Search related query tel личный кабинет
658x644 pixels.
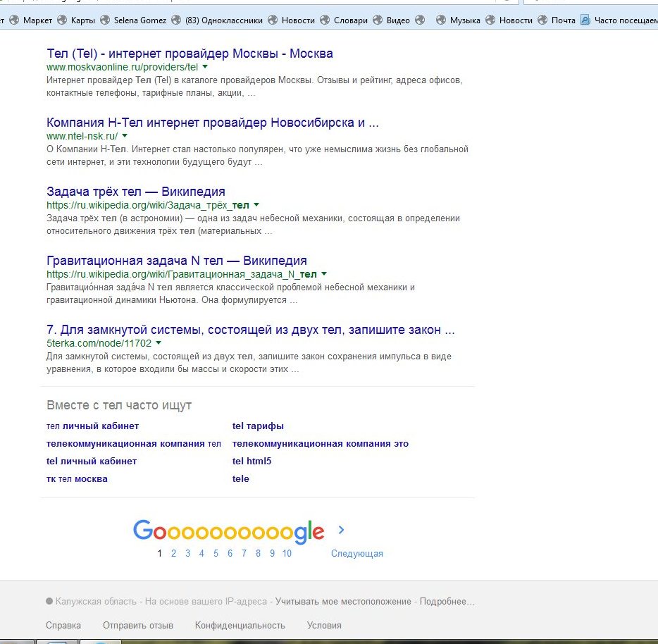92,461
